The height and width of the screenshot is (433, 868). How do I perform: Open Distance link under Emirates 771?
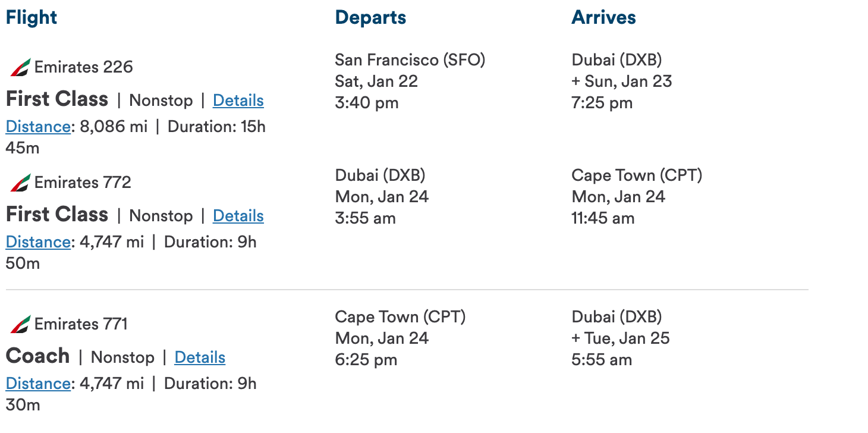click(38, 384)
